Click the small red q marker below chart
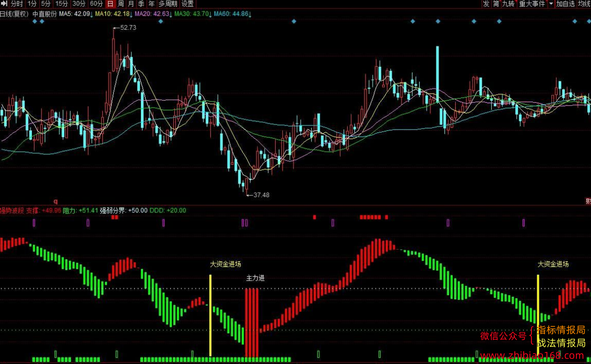Image resolution: width=591 pixels, height=364 pixels. pyautogui.click(x=56, y=201)
